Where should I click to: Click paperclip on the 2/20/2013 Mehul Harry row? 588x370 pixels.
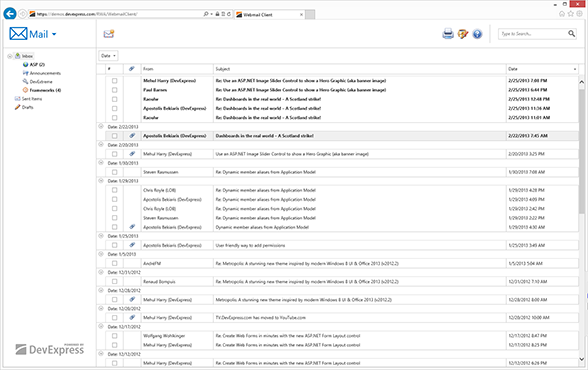coord(132,154)
